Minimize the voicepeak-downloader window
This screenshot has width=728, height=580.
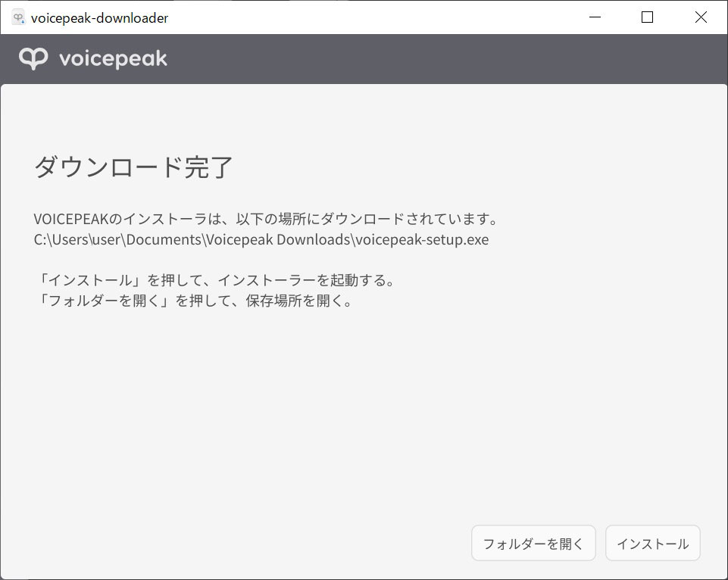point(595,17)
